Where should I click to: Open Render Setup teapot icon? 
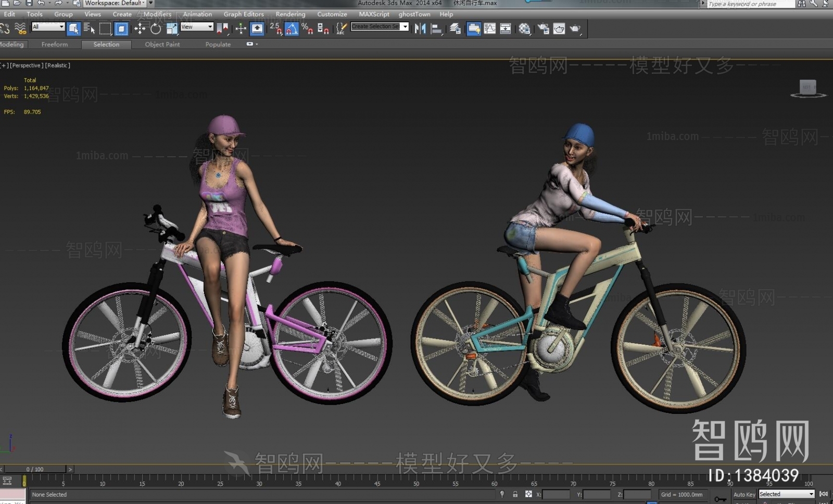(x=543, y=29)
